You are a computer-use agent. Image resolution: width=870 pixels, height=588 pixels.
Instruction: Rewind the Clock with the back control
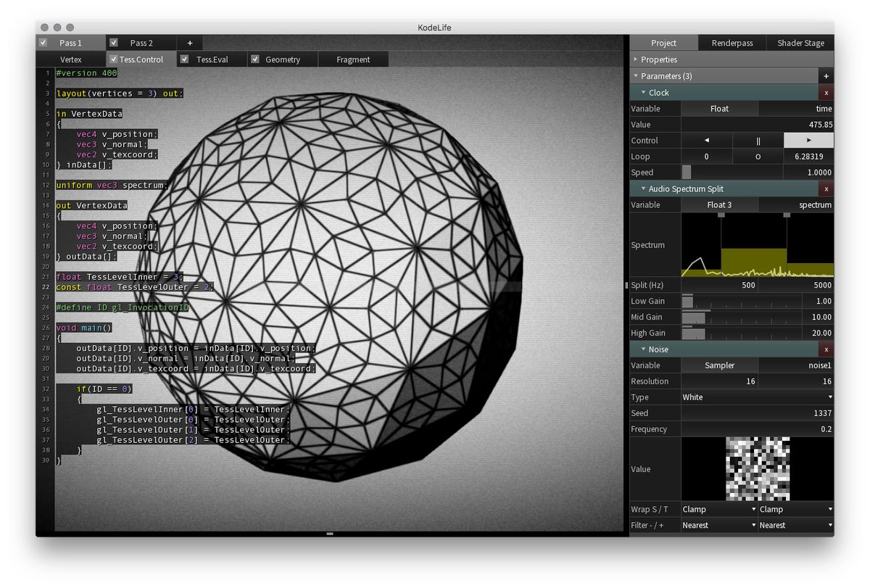point(708,140)
